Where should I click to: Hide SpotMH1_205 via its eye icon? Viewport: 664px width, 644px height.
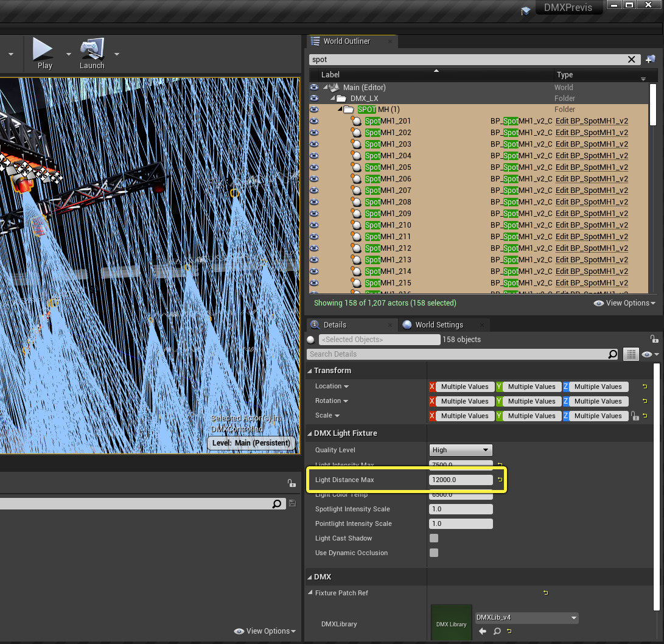pos(314,167)
